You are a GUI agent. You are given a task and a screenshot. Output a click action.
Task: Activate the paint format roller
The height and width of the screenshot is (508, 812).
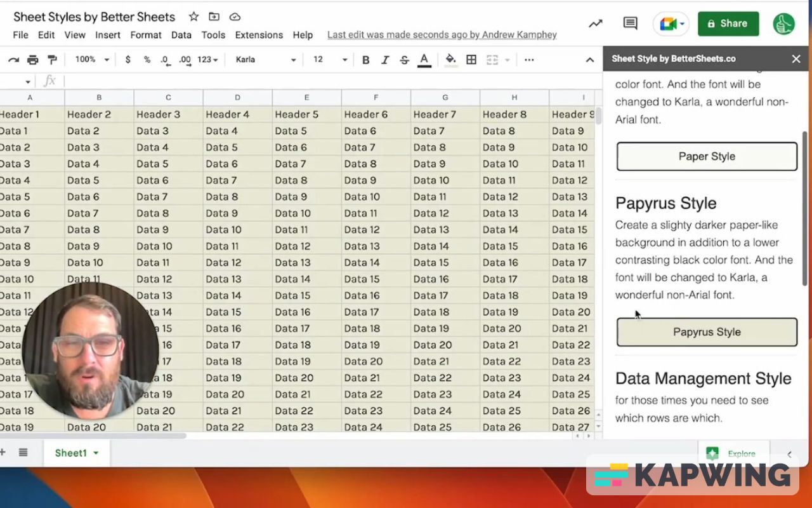point(52,60)
